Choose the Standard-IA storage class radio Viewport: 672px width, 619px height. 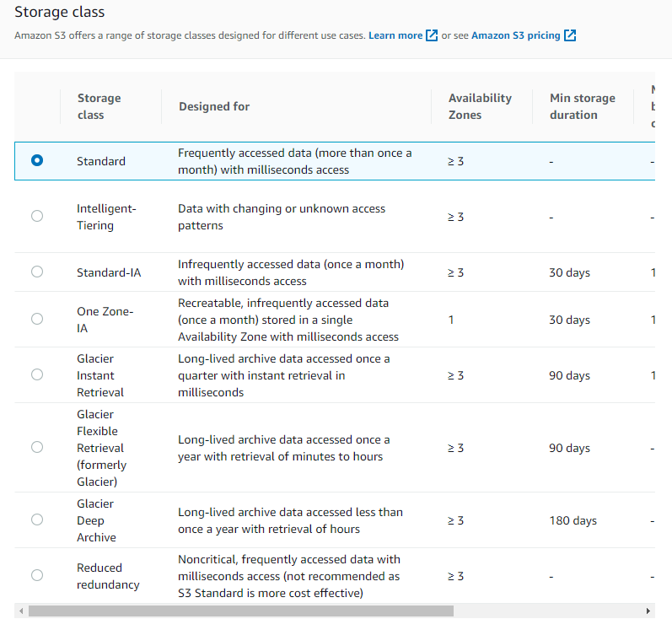click(37, 272)
